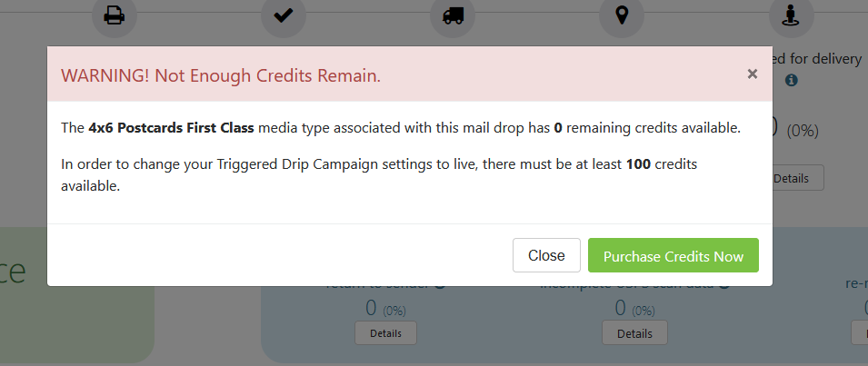Select the map pin location icon

coord(622,15)
